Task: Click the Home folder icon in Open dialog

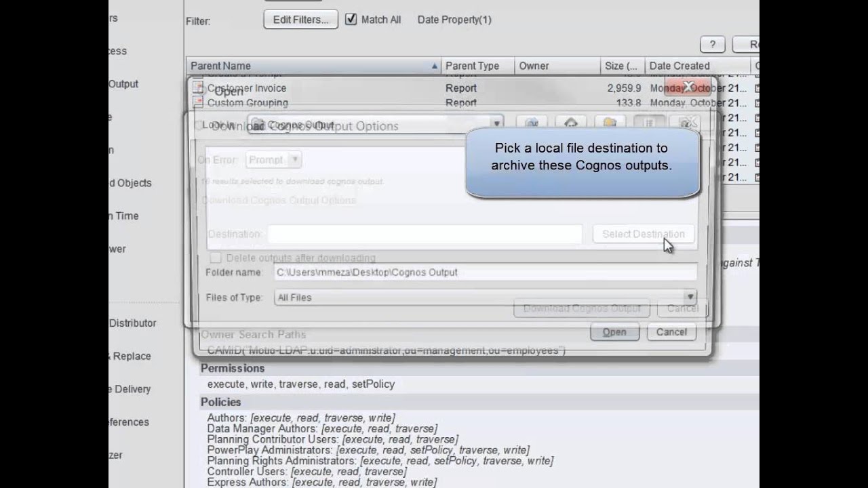Action: click(571, 123)
